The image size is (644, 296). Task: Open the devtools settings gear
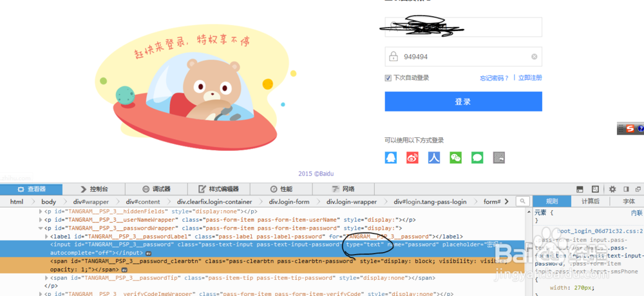tap(612, 189)
